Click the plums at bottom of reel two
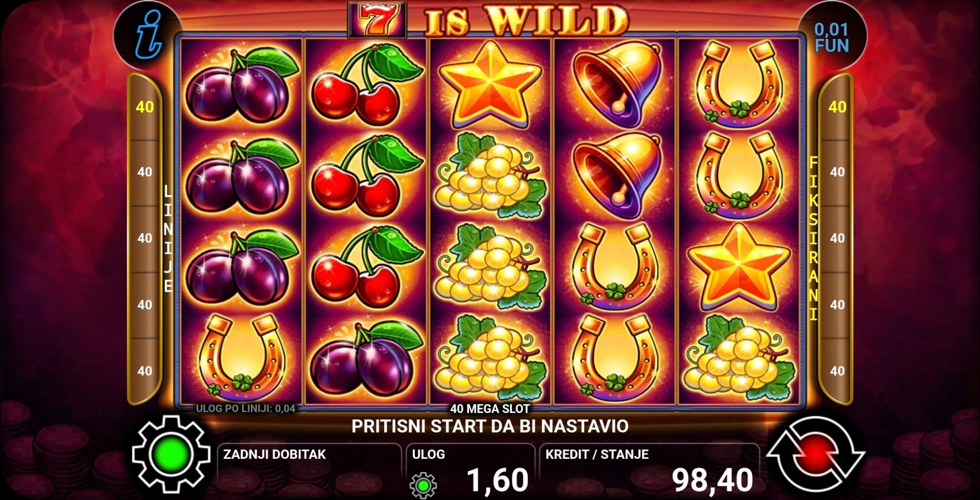Viewport: 980px width, 500px height. coord(366,359)
